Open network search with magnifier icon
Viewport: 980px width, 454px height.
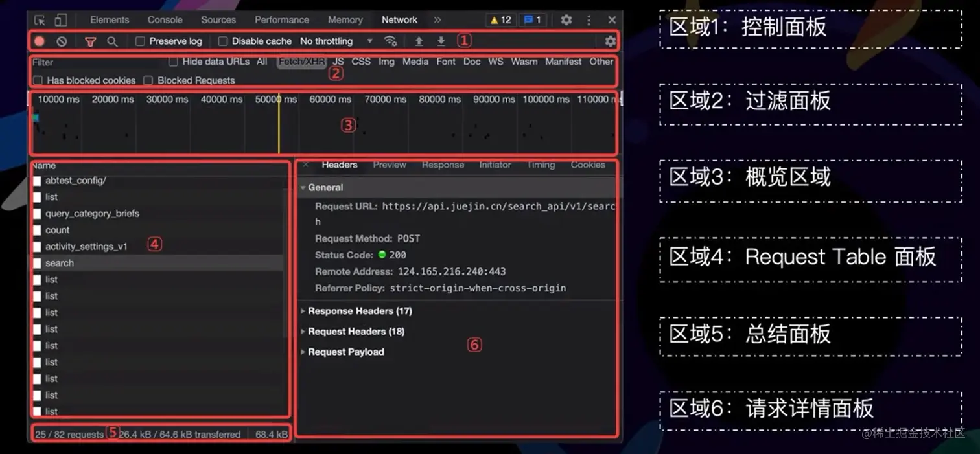pos(112,41)
